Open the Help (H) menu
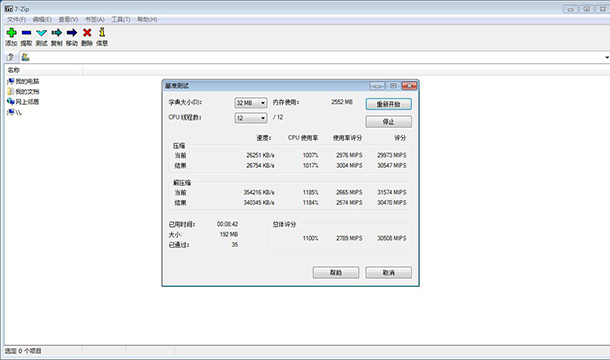Screen dimensions: 610x360 (147, 19)
